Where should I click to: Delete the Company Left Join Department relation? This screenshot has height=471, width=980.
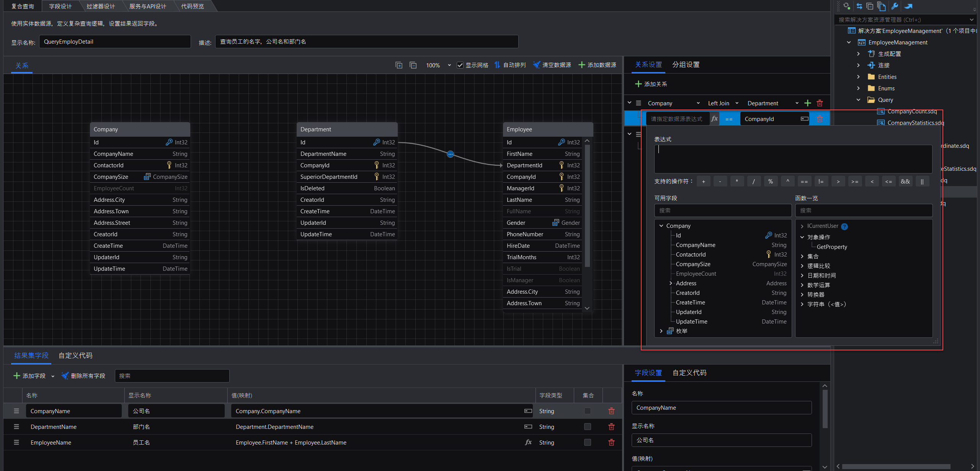pyautogui.click(x=820, y=103)
